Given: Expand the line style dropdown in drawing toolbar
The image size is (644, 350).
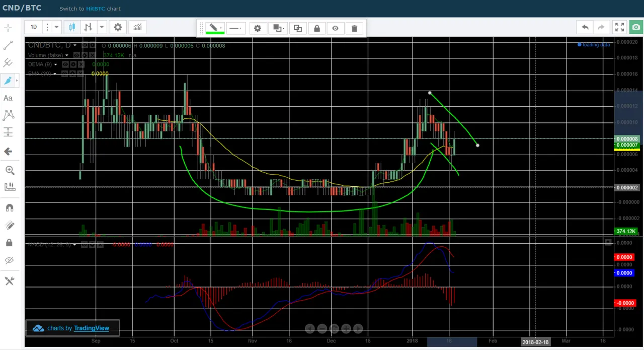Looking at the screenshot, I should pyautogui.click(x=235, y=28).
